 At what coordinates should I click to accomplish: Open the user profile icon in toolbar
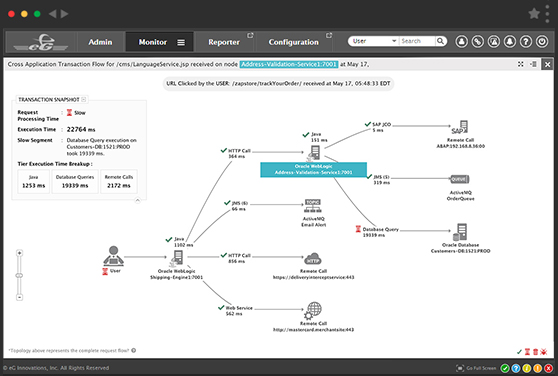[x=462, y=42]
